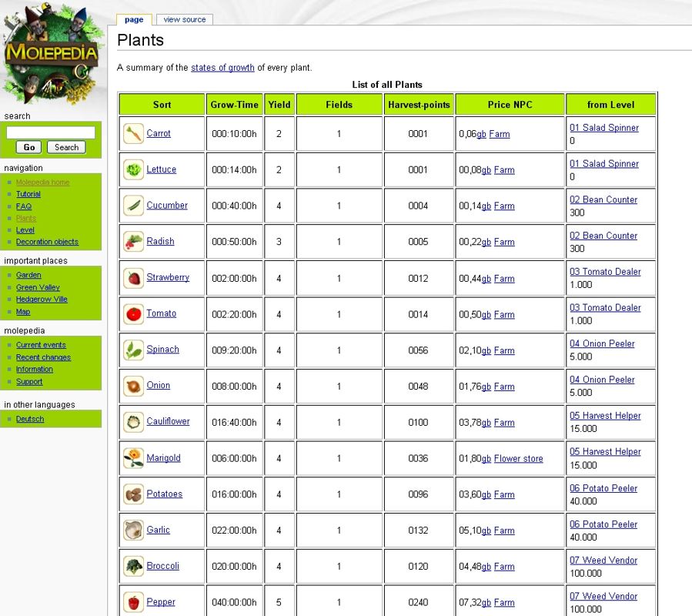This screenshot has width=692, height=616.
Task: Click the carrot plant icon
Action: 133,134
